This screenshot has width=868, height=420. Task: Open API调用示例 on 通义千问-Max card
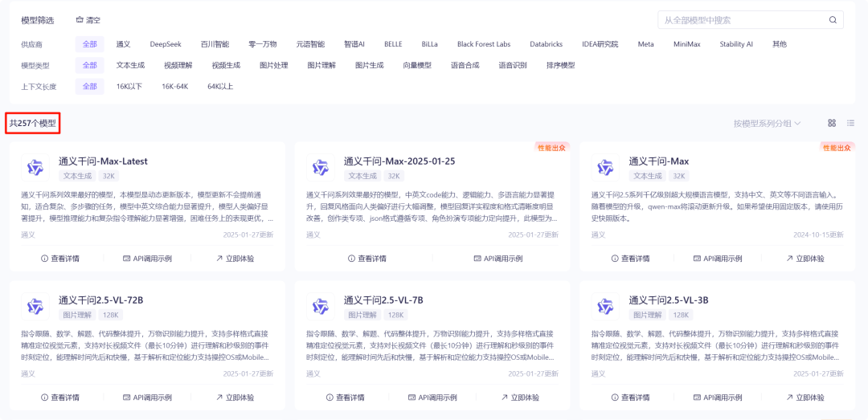718,259
